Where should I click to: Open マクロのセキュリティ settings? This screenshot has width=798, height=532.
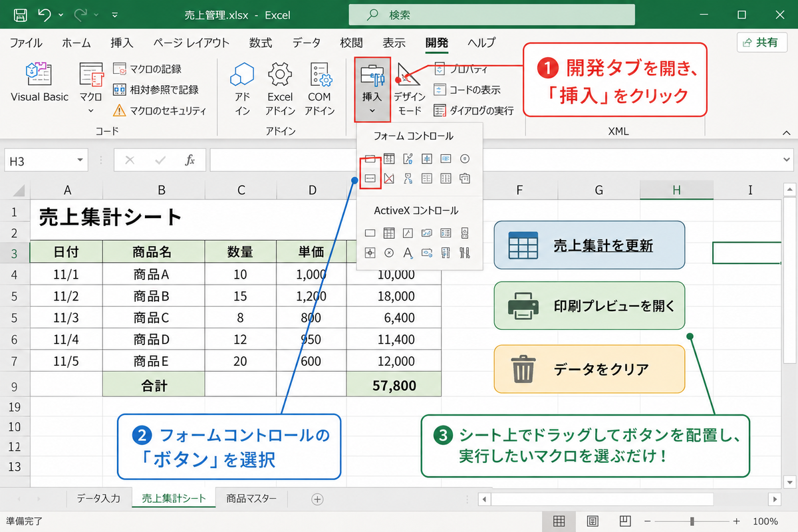(x=160, y=110)
